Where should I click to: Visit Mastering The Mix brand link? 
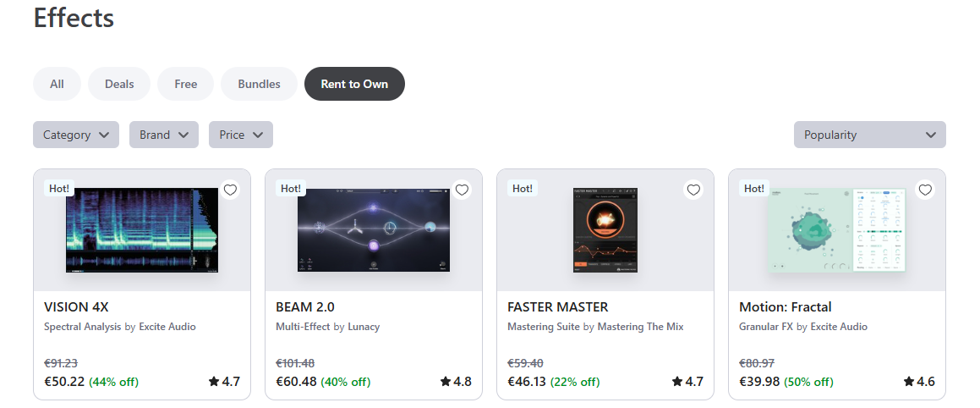point(640,327)
